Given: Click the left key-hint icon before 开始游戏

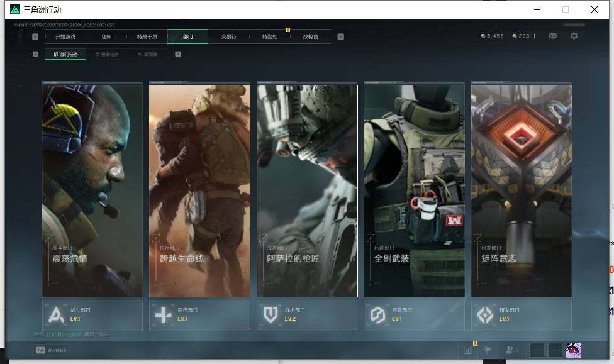Looking at the screenshot, I should [x=35, y=36].
